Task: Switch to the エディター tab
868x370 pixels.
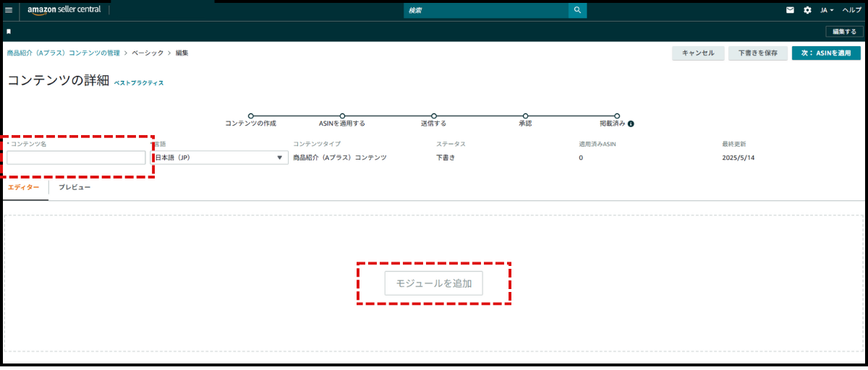Action: click(x=24, y=187)
